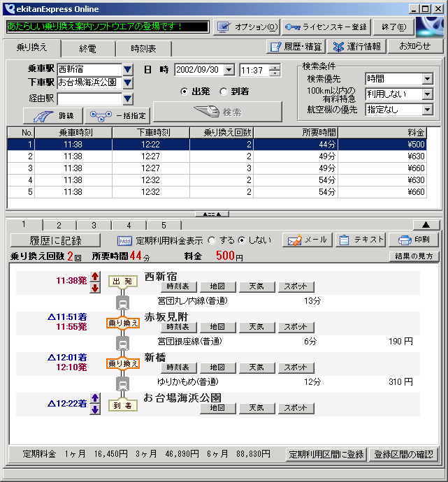Select する for commuter pass fare display
The image size is (448, 482).
[212, 240]
